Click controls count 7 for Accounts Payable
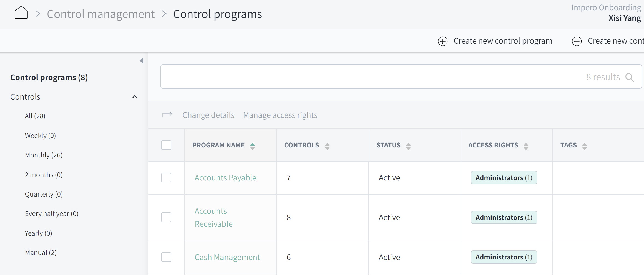The width and height of the screenshot is (644, 275). (x=289, y=178)
